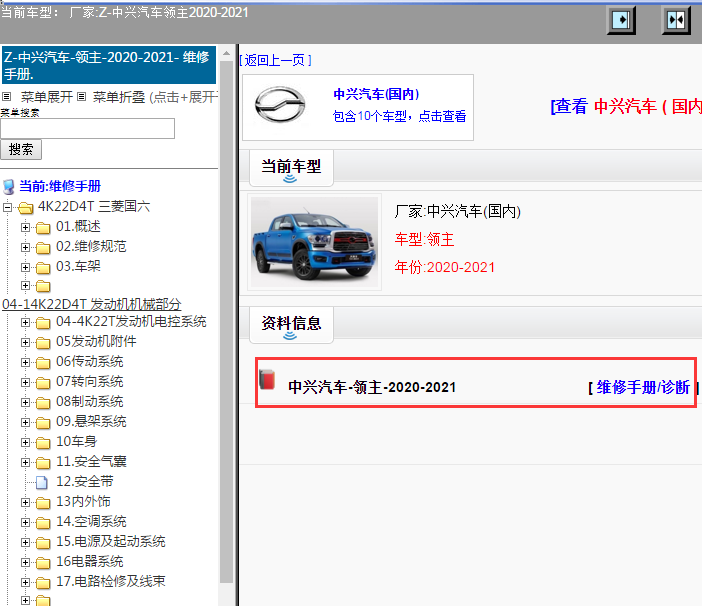This screenshot has width=702, height=606.
Task: Open 04-14K22D4T 发动机机械部分 entry
Action: coord(91,304)
